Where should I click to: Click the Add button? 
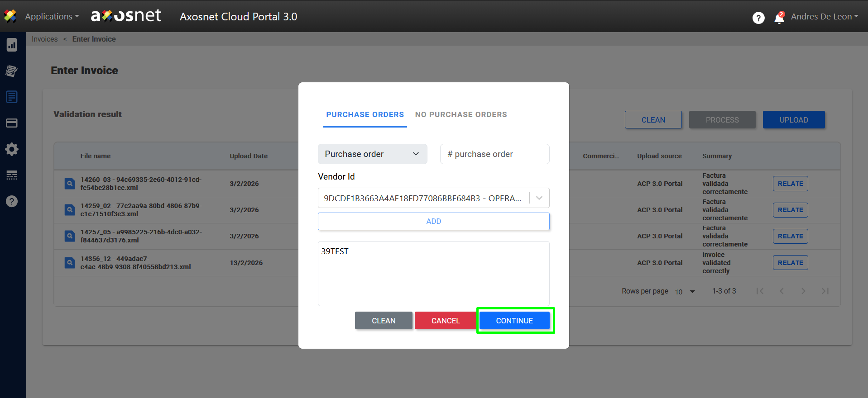(433, 222)
